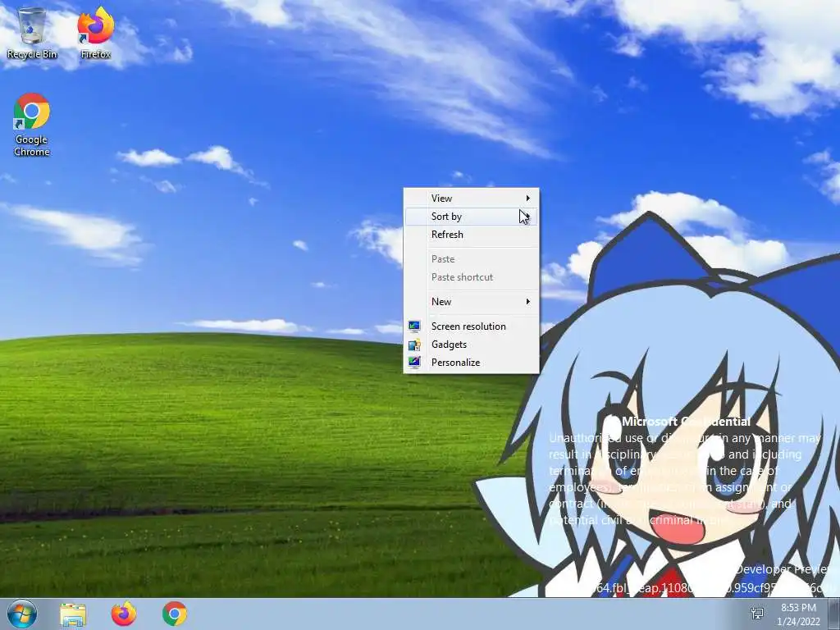The width and height of the screenshot is (840, 630).
Task: Open the Recycle Bin desktop icon
Action: tap(32, 33)
